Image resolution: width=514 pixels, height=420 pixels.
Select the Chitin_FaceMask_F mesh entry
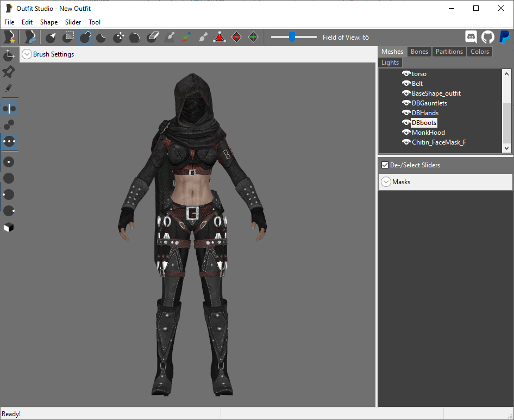tap(438, 142)
